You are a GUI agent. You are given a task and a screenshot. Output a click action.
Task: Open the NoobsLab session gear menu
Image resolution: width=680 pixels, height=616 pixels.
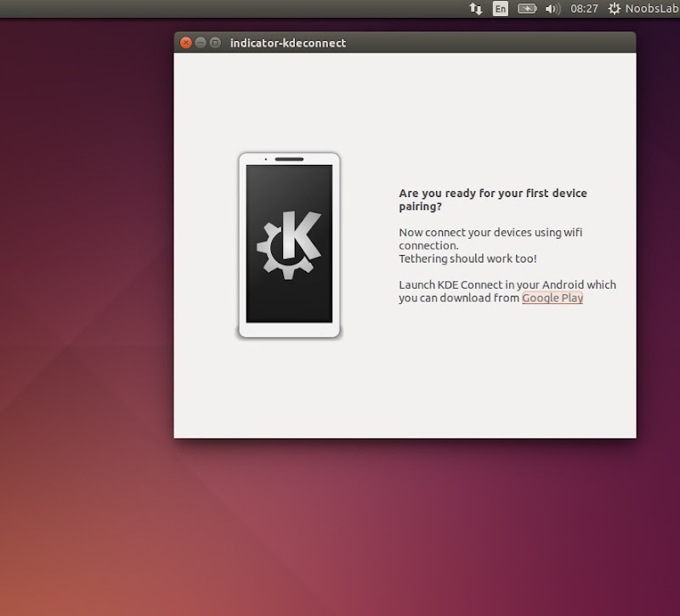(x=643, y=8)
